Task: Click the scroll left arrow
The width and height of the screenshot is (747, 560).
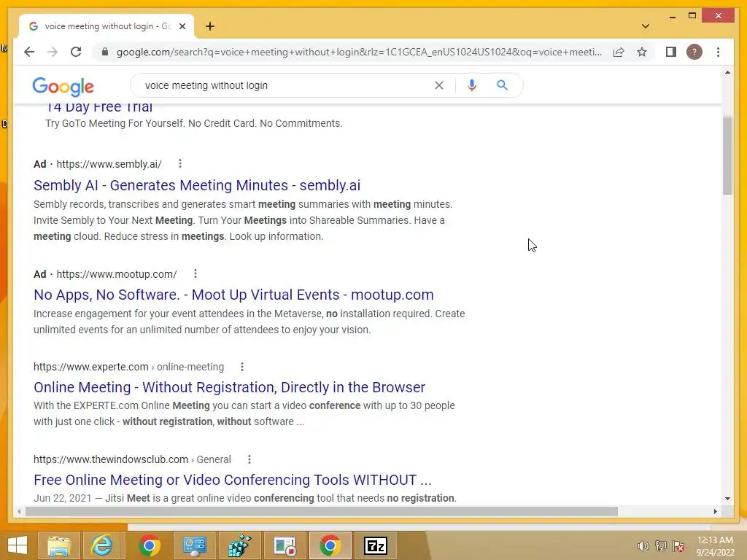Action: (x=18, y=511)
